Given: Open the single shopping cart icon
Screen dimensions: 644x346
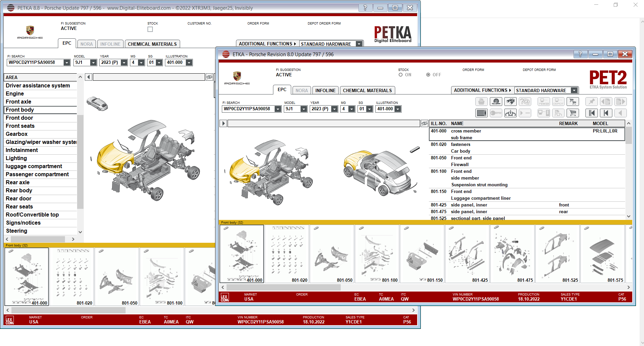Looking at the screenshot, I should coord(573,113).
